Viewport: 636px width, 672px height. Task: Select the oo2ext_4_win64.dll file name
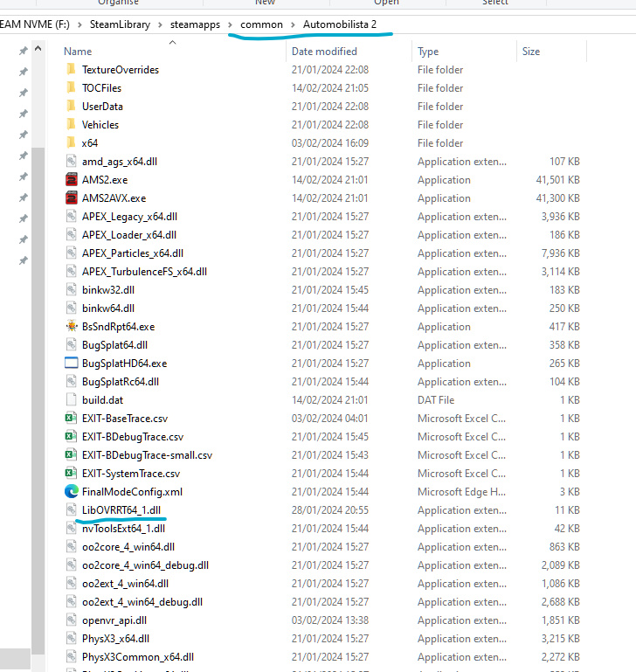(x=125, y=583)
